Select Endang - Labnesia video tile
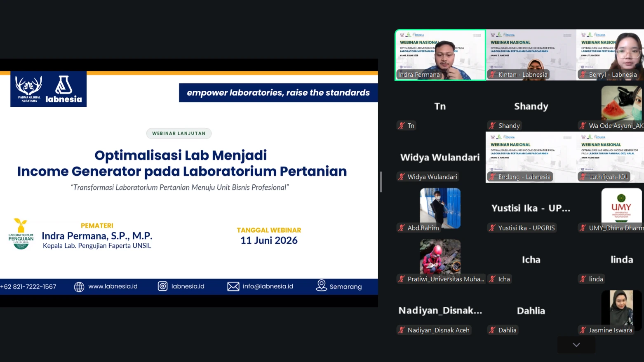Viewport: 644px width, 362px height. tap(531, 157)
